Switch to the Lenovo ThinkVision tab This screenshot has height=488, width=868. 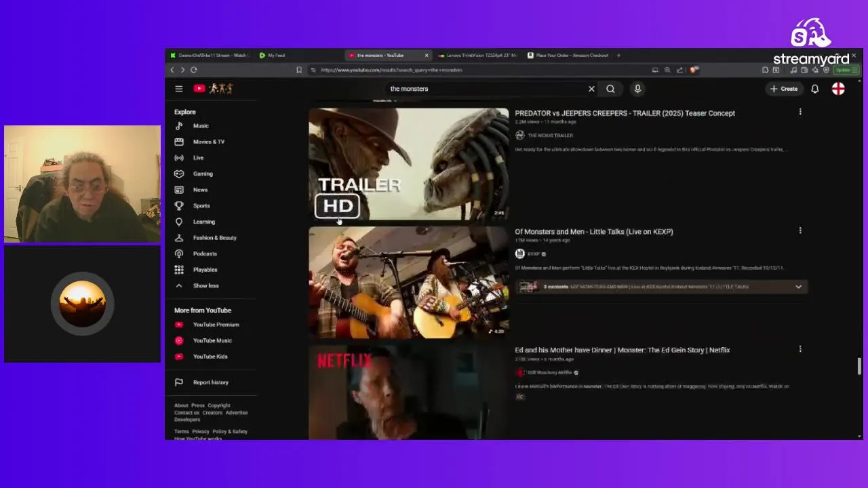tap(478, 56)
